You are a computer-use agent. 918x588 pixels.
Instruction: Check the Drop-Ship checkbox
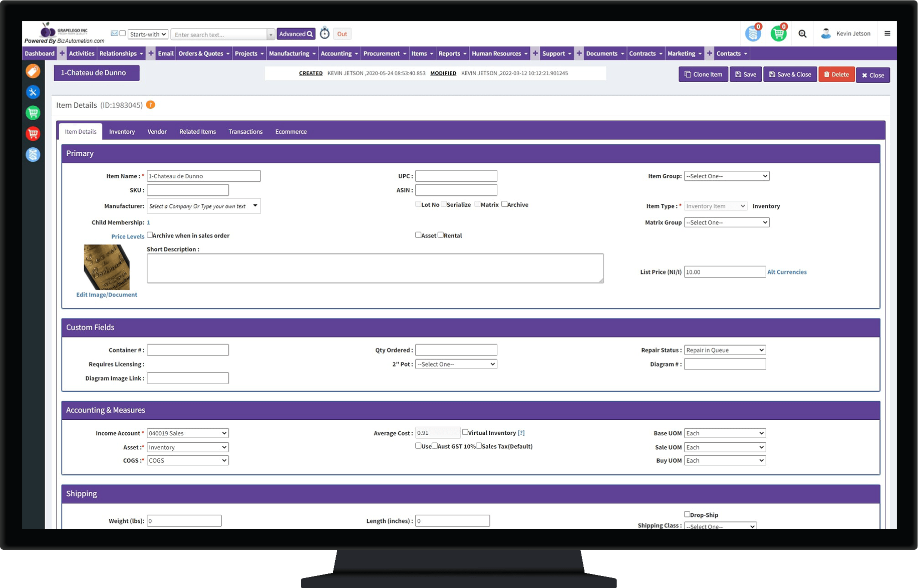tap(687, 514)
